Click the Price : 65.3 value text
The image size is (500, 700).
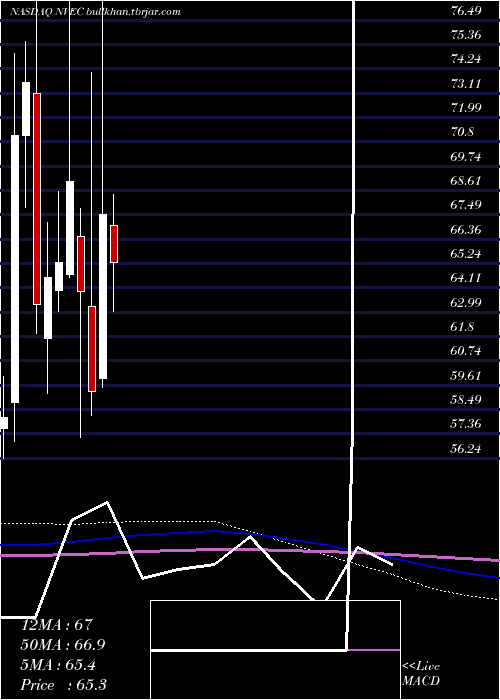pos(64,685)
